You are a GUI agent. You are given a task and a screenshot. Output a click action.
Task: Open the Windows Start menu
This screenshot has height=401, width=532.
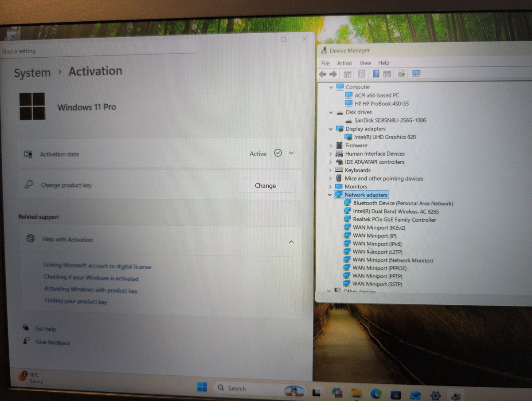pyautogui.click(x=202, y=388)
